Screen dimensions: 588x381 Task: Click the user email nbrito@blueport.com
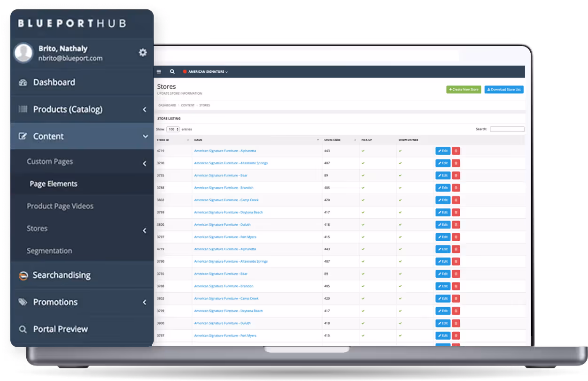[70, 59]
